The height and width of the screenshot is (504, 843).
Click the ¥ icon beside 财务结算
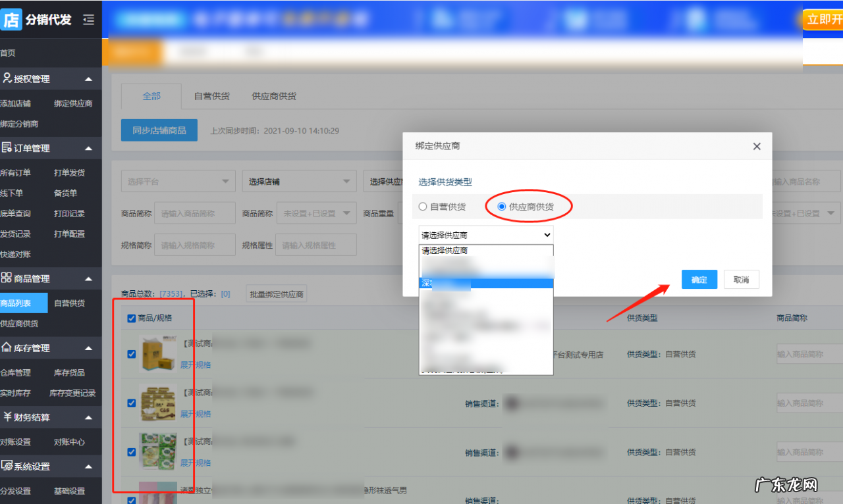click(x=8, y=416)
